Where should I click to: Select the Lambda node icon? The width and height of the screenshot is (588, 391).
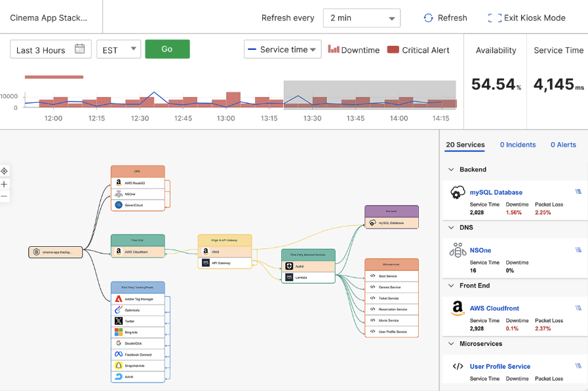289,278
